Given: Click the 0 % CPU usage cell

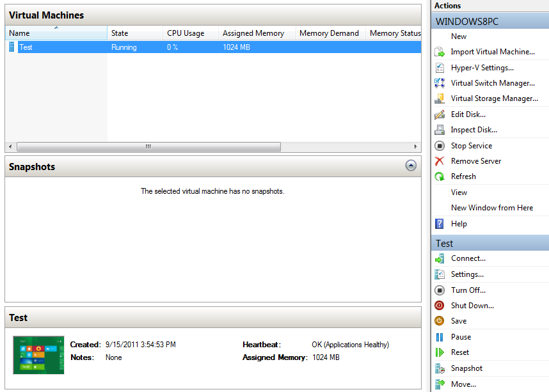Looking at the screenshot, I should click(172, 47).
